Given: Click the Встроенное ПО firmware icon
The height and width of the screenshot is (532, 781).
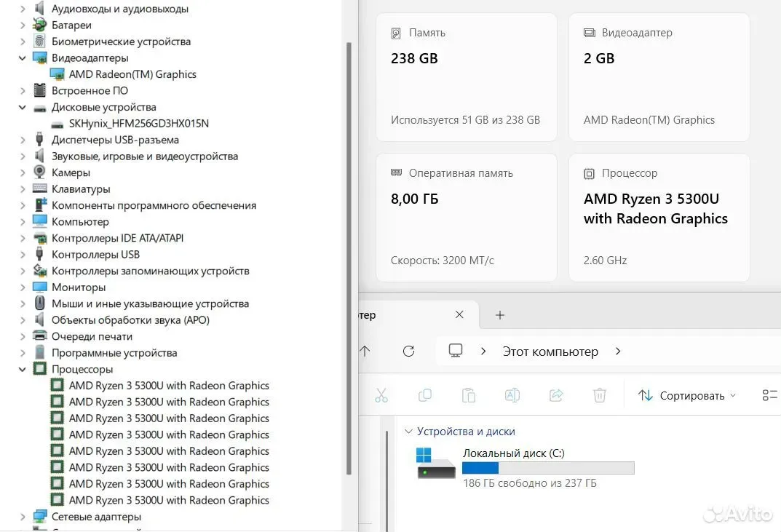Looking at the screenshot, I should click(39, 90).
